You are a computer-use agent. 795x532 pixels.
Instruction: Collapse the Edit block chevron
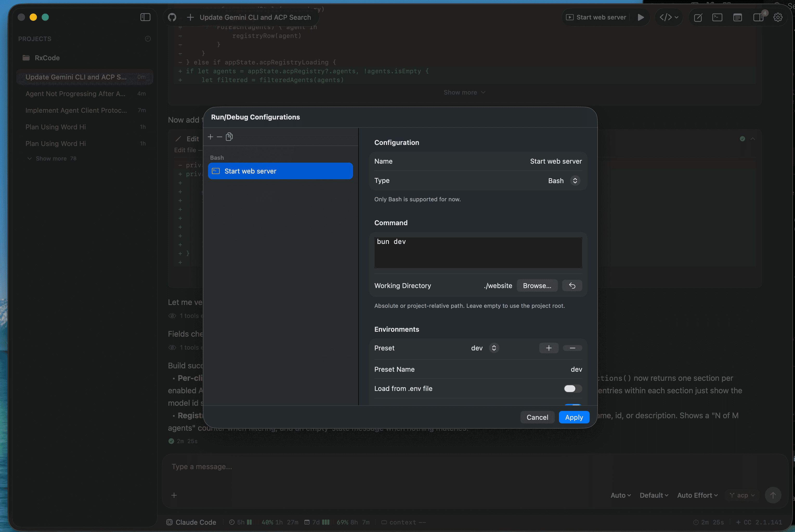click(x=753, y=139)
